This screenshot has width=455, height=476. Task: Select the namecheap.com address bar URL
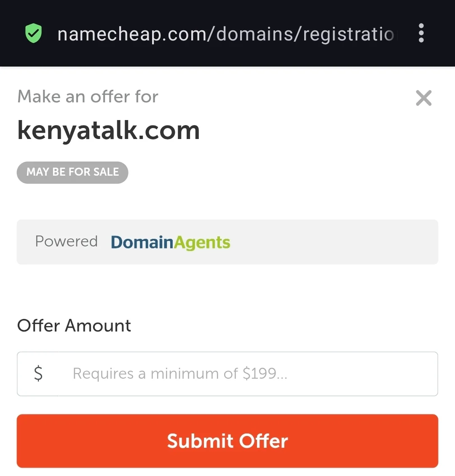pos(227,34)
